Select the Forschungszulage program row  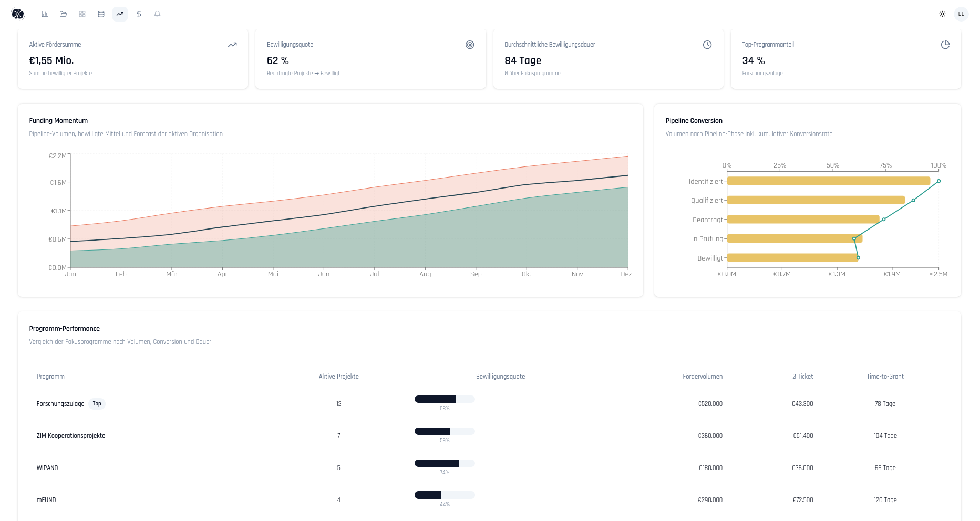coord(60,404)
